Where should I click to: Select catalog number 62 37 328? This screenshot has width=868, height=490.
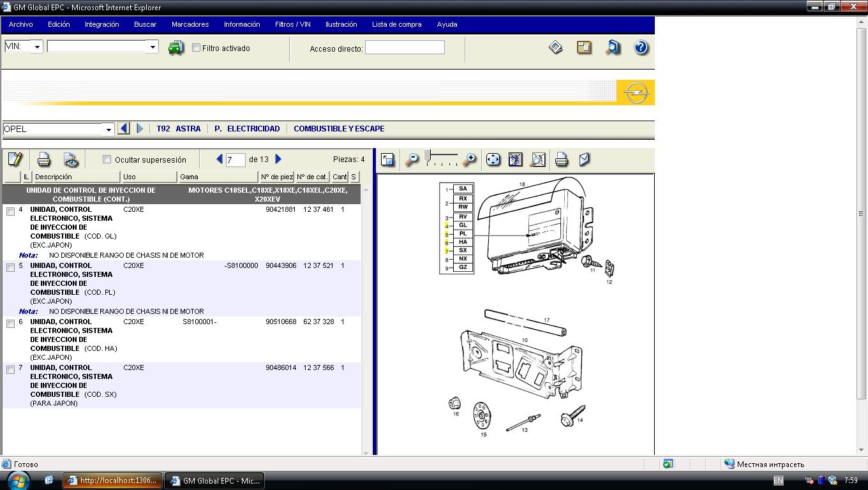click(x=318, y=322)
